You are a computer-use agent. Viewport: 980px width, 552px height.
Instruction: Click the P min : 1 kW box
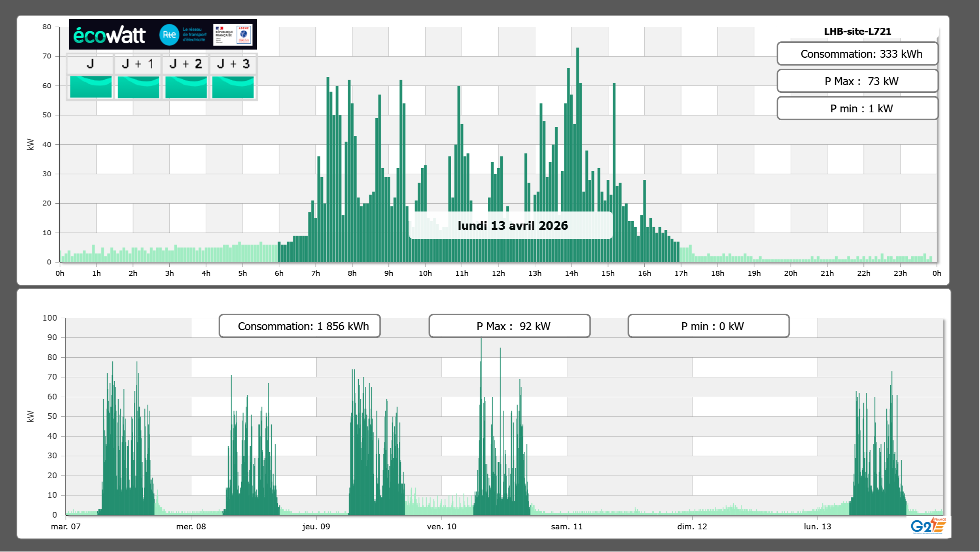click(857, 108)
